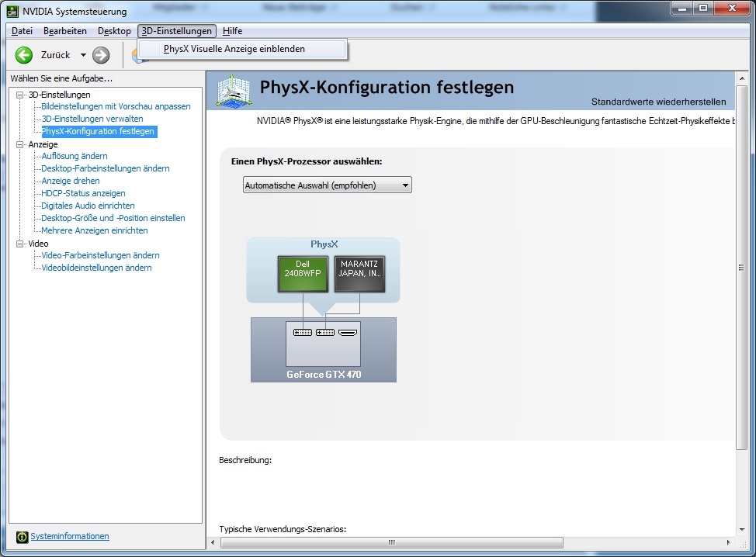Click the vertical scrollbar up arrow
This screenshot has width=756, height=557.
coord(742,78)
